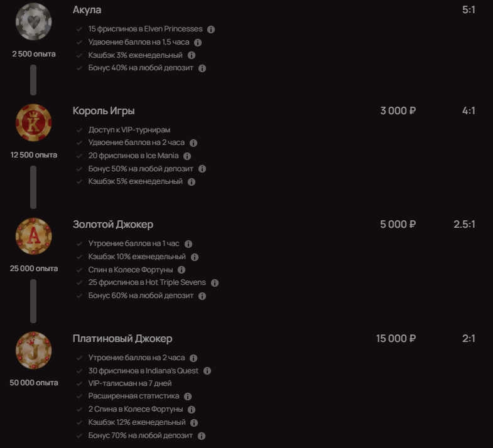Click the VIP-талисман на 7 дней item
Viewport: 493px width, 448px height.
(130, 383)
